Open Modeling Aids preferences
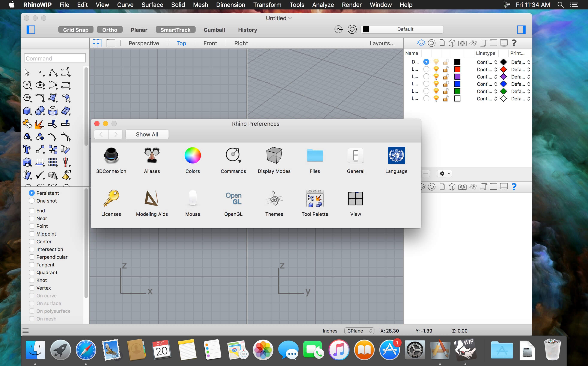588x366 pixels. pos(152,203)
